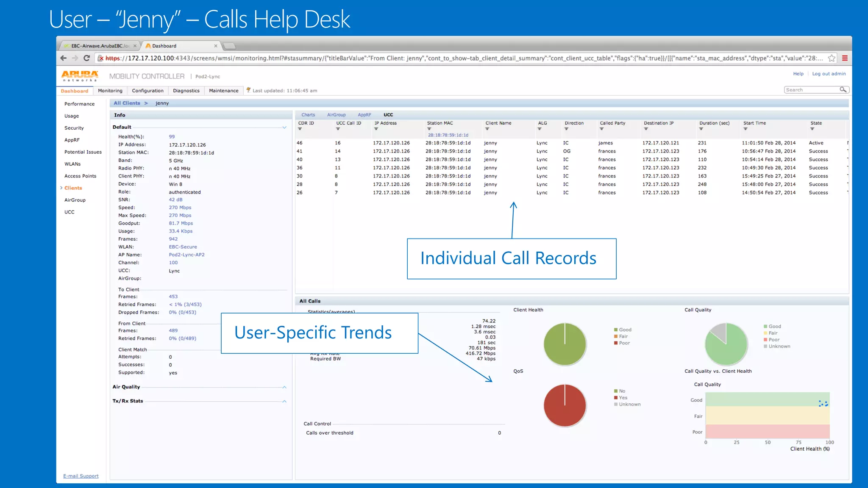This screenshot has width=868, height=488.
Task: Open Potential Issues in the sidebar
Action: point(83,152)
